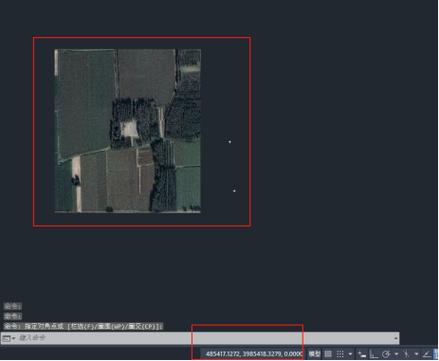Viewport: 439px width, 361px height.
Task: Click the 模型 model space button
Action: point(314,354)
